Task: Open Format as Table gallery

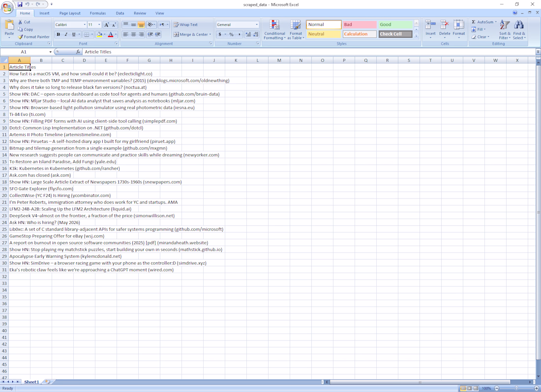Action: (296, 29)
